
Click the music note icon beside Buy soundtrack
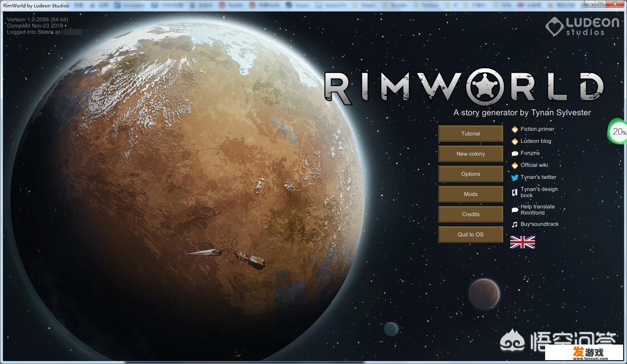515,224
